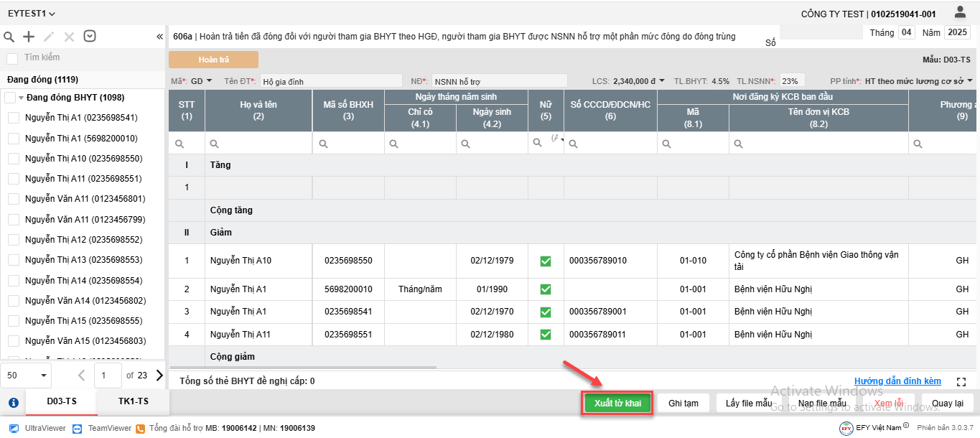Screen dimensions: 980x438
Task: Tick the select-all checkbox beside Tìm kiếm
Action: [12, 58]
